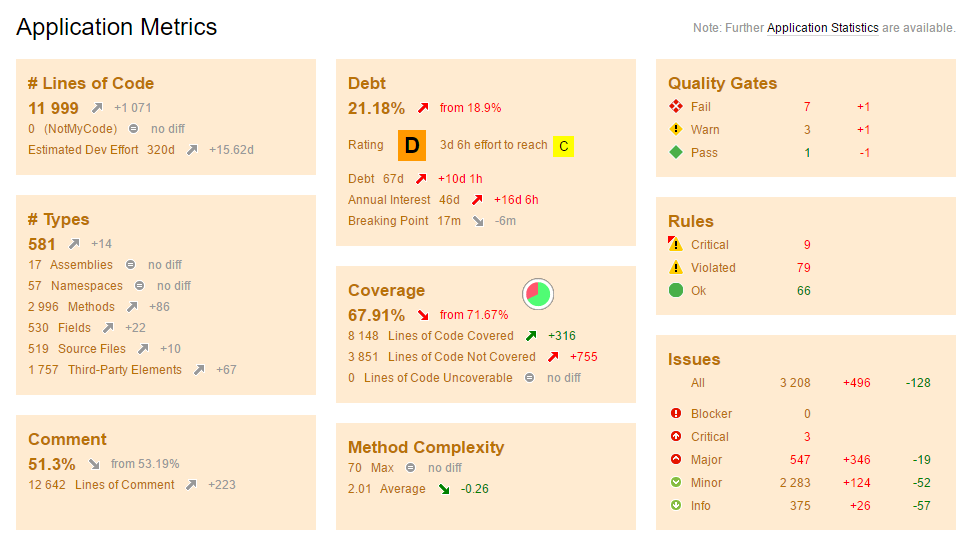Screen dimensions: 965x539
Task: Open the Application Statistics link
Action: [822, 28]
